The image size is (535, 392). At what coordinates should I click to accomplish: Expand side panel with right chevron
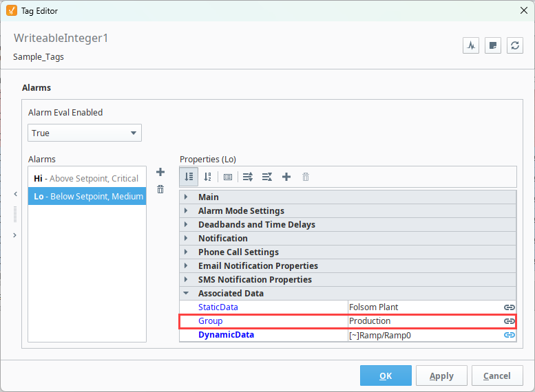click(x=14, y=235)
